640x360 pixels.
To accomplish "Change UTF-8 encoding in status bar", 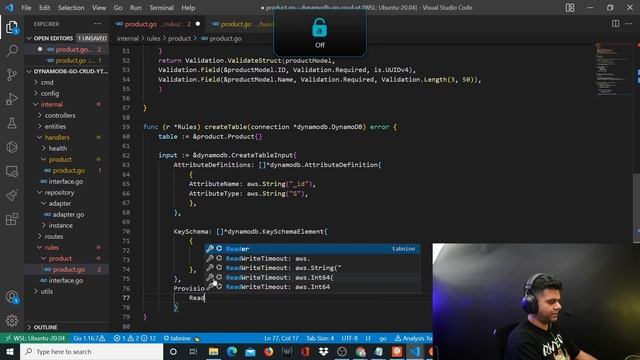I will (x=350, y=338).
